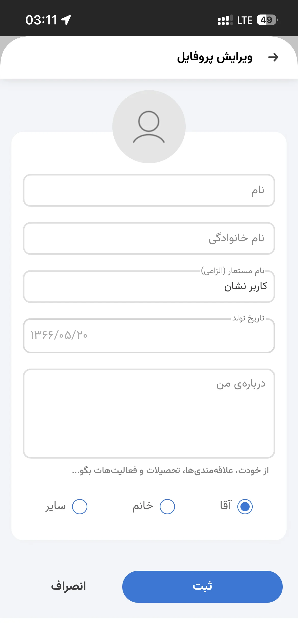Click the نام first name field
The height and width of the screenshot is (644, 298).
(149, 190)
